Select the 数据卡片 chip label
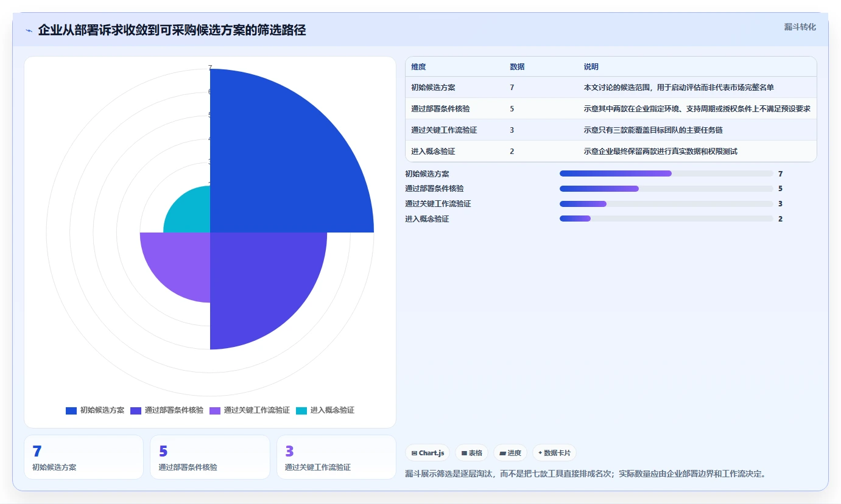The height and width of the screenshot is (504, 841). pyautogui.click(x=557, y=453)
